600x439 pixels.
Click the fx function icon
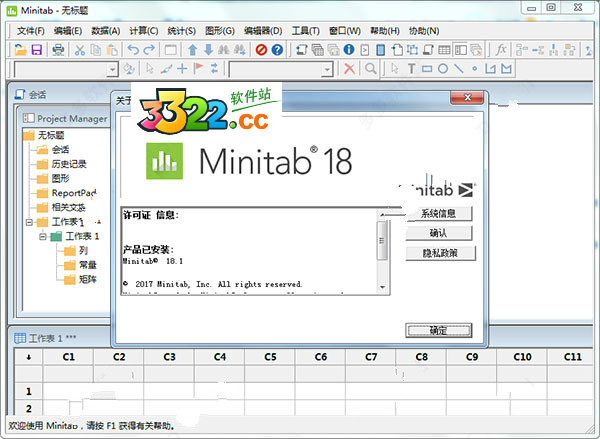[x=501, y=50]
